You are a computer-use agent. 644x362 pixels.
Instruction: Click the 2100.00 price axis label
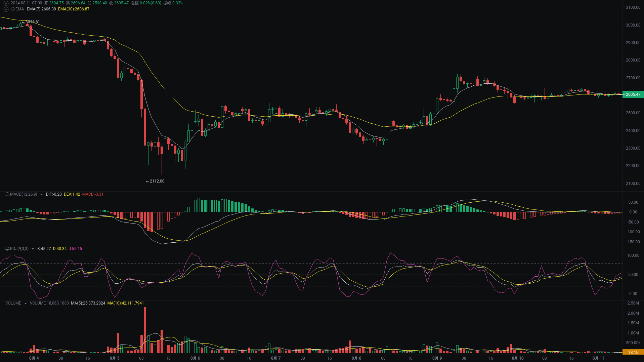[x=633, y=184]
